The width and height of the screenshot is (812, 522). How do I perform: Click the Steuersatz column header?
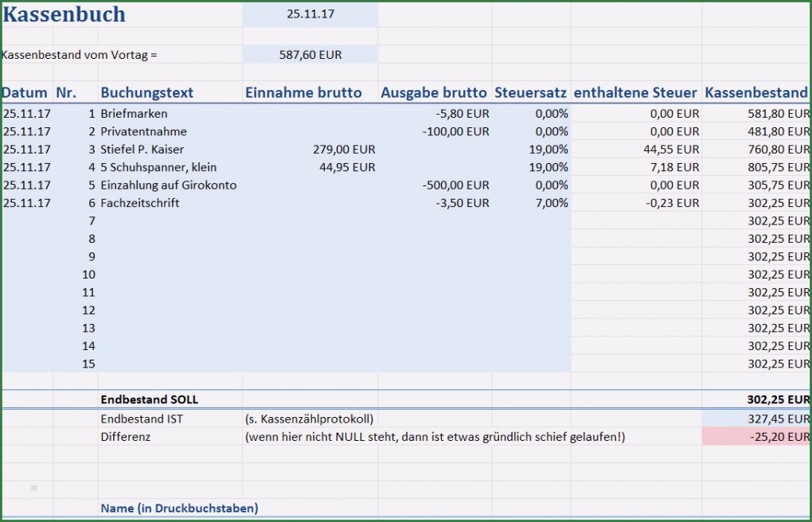point(530,92)
